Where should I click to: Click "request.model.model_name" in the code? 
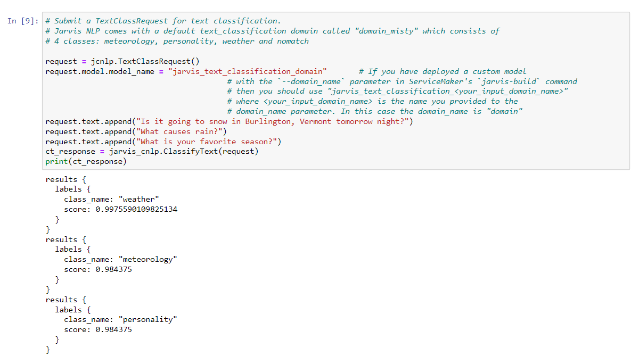tap(100, 71)
